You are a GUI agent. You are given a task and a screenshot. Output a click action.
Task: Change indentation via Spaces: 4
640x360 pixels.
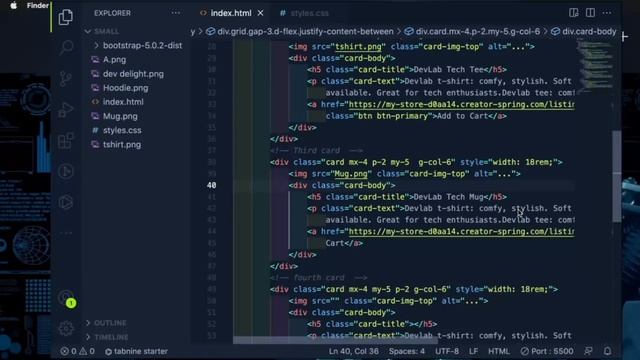[407, 351]
